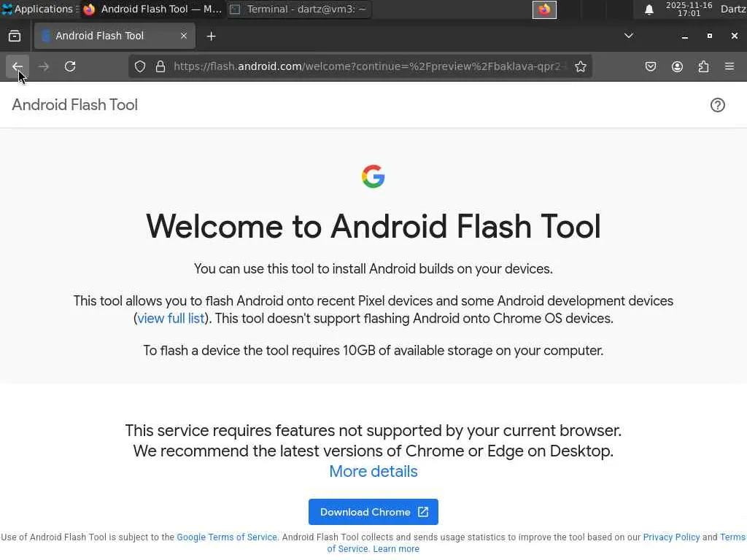Click the Download Chrome button

pyautogui.click(x=373, y=512)
